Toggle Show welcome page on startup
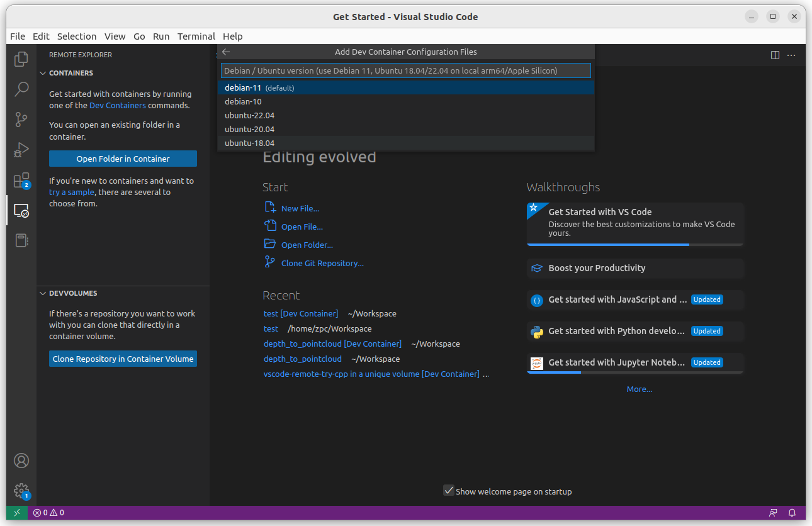Image resolution: width=812 pixels, height=526 pixels. [x=449, y=491]
